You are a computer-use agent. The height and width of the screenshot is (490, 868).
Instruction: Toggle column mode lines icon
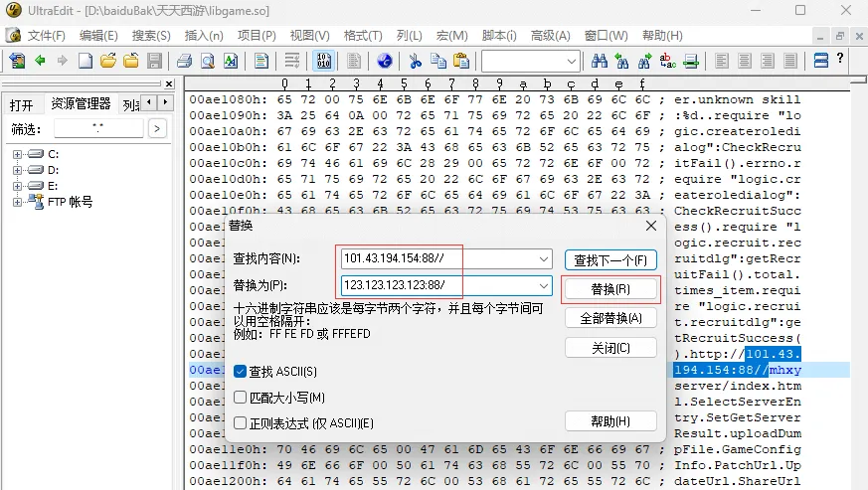tap(354, 61)
